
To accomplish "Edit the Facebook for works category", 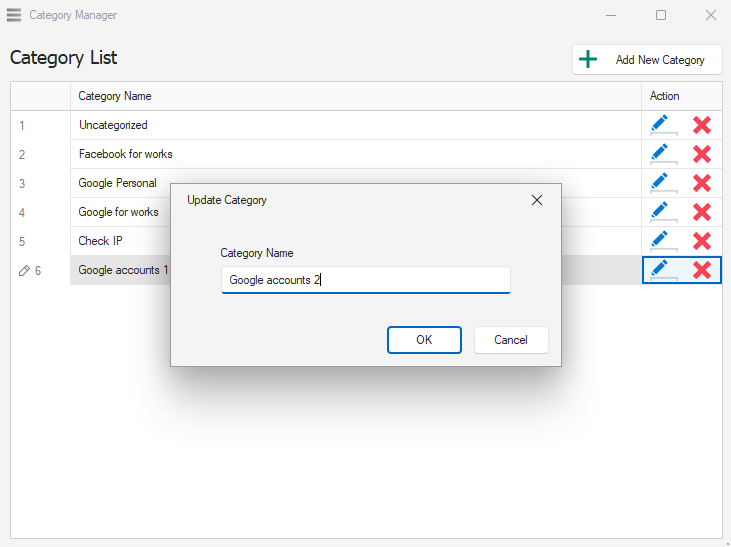I will pos(660,154).
